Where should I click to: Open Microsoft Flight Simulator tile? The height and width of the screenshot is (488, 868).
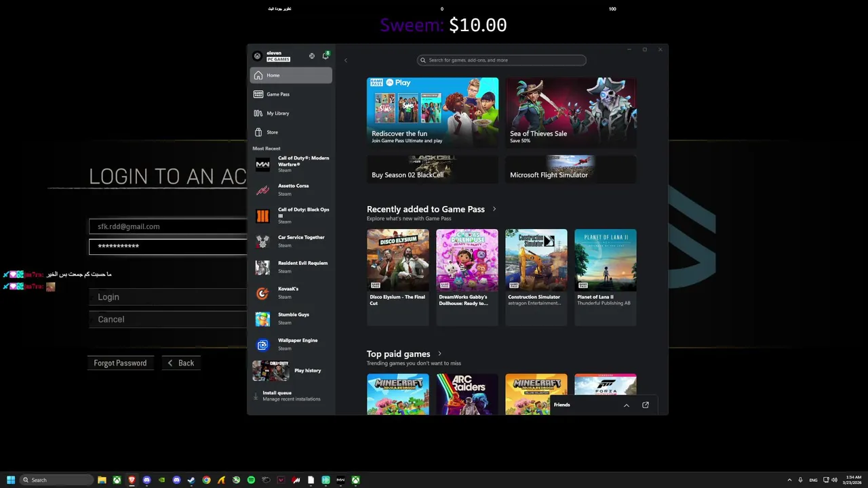coord(571,169)
